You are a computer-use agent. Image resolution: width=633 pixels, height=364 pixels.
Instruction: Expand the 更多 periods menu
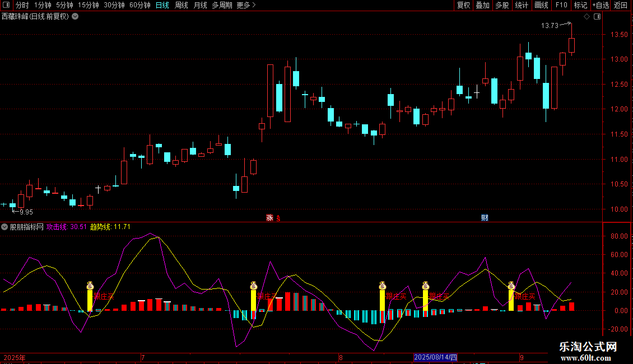click(x=246, y=5)
